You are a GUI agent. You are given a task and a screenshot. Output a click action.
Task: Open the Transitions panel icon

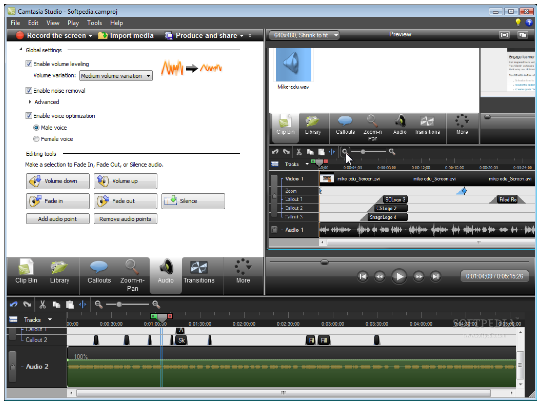[199, 268]
